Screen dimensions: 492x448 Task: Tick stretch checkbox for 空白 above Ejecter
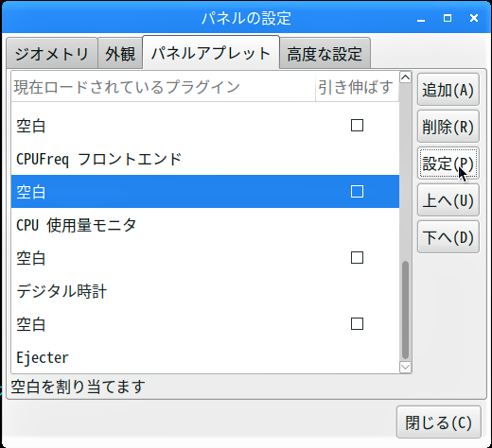point(357,324)
